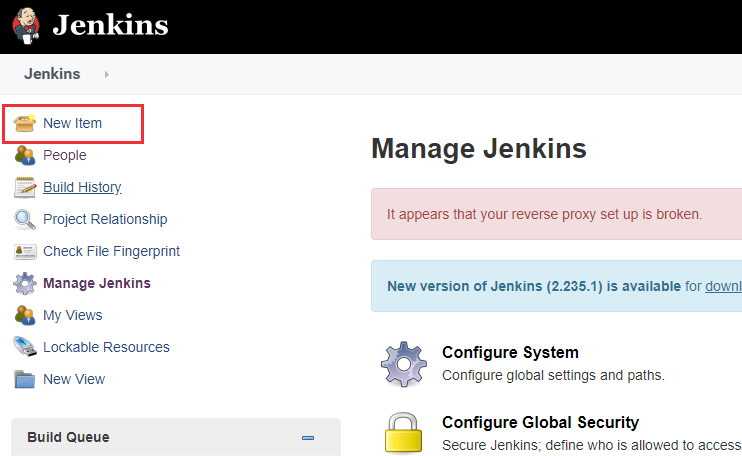Click the People icon in sidebar
This screenshot has height=456, width=742.
pos(25,155)
